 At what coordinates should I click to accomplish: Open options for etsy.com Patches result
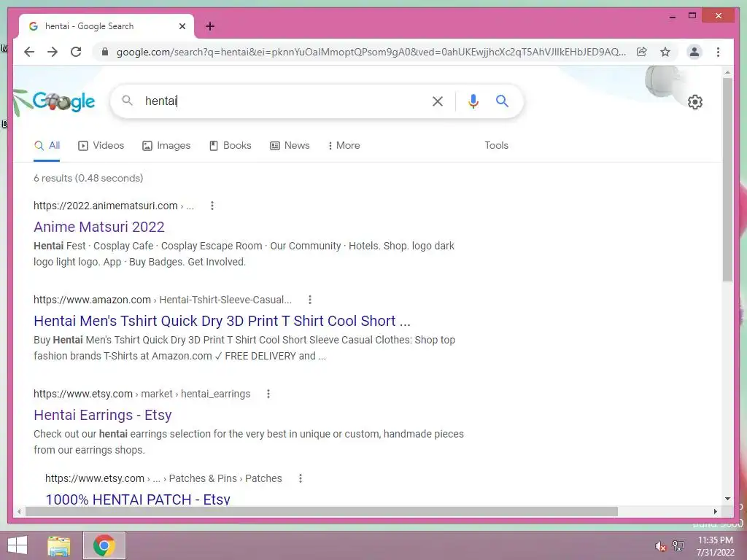pyautogui.click(x=300, y=478)
